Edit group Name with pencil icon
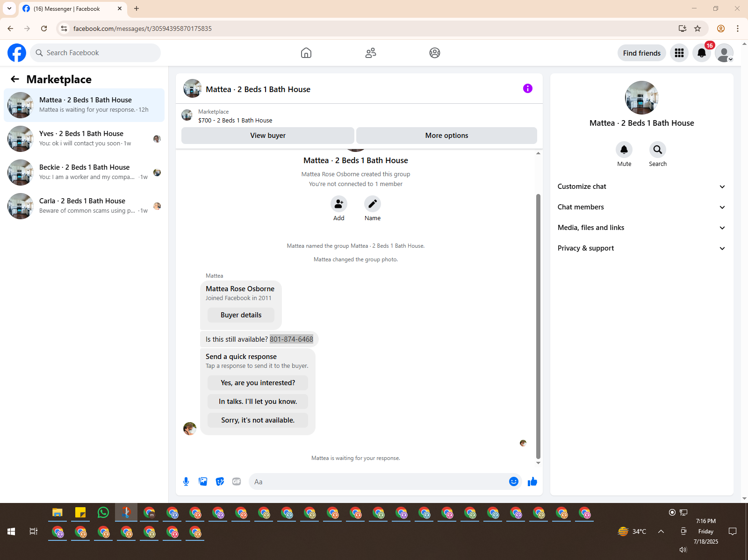 (373, 204)
